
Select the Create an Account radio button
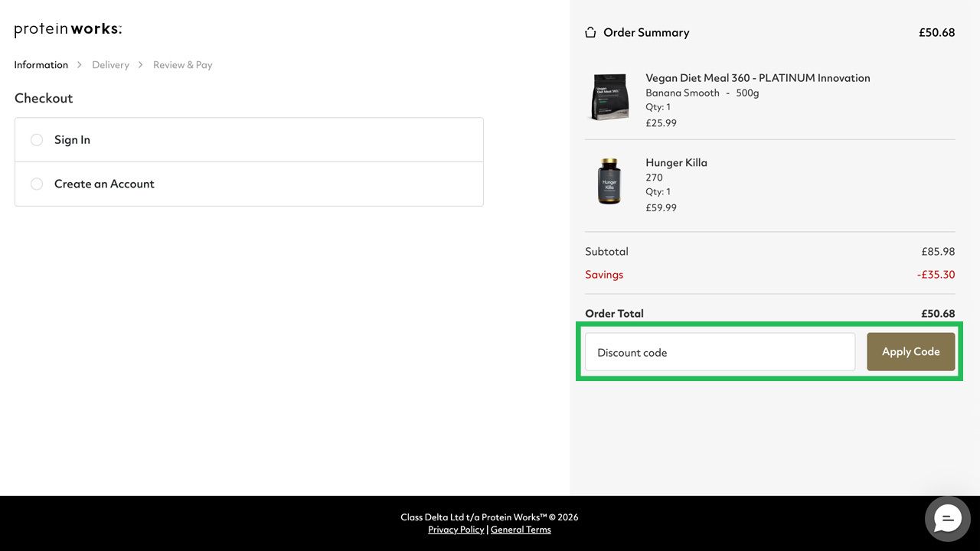point(36,184)
